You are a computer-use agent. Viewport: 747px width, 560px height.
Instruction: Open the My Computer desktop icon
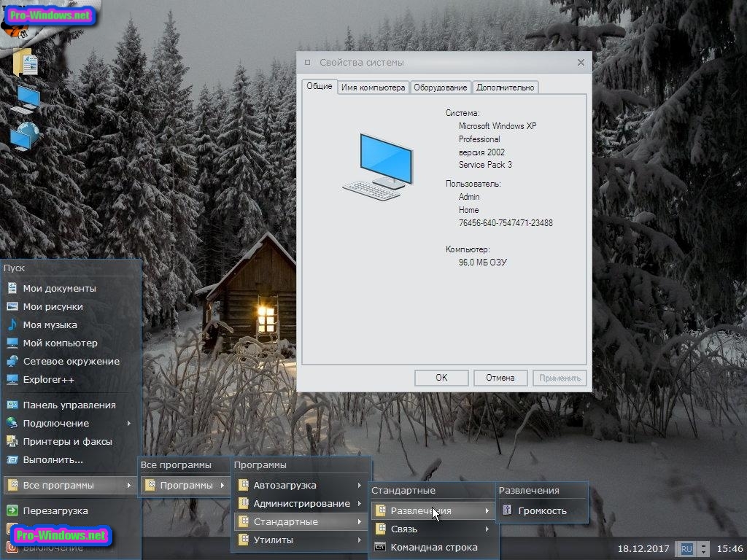click(26, 99)
